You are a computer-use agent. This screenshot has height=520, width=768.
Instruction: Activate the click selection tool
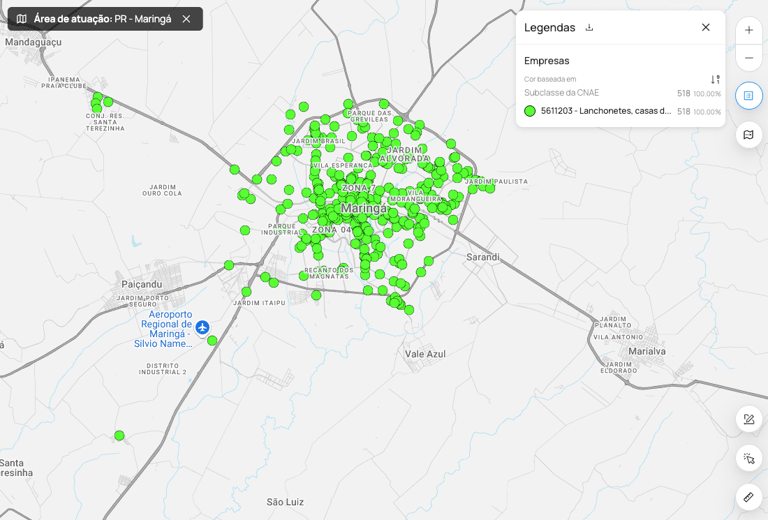[x=749, y=459]
